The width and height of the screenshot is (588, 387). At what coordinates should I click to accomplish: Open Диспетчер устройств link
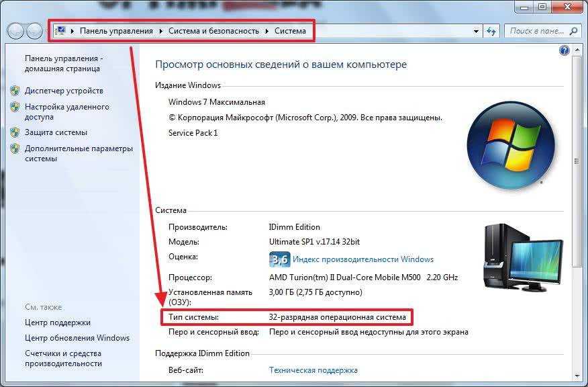(64, 91)
